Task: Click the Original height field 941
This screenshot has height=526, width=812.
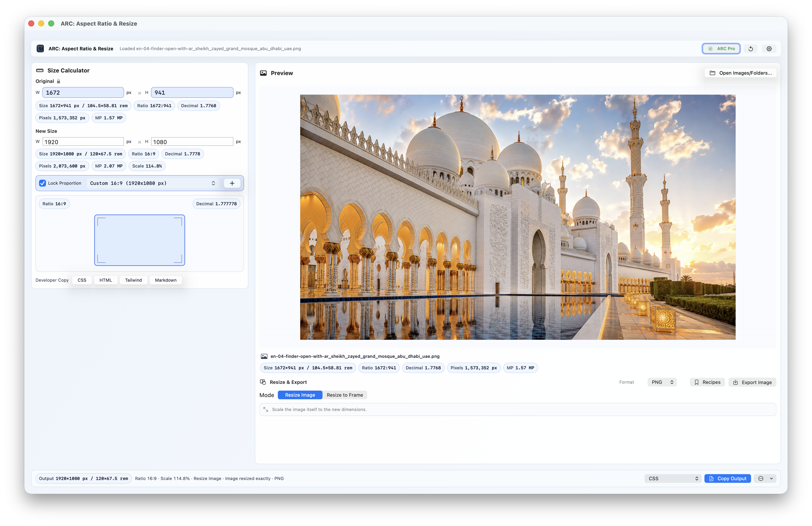Action: pos(192,92)
